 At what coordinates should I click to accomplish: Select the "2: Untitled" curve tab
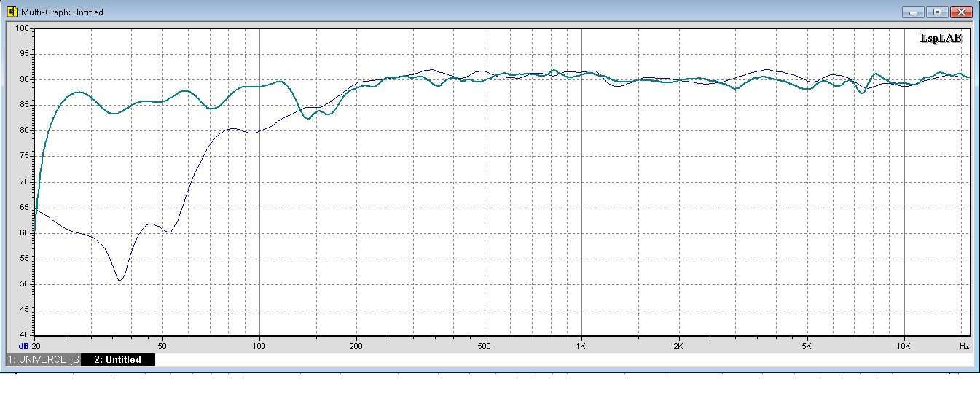click(x=118, y=359)
